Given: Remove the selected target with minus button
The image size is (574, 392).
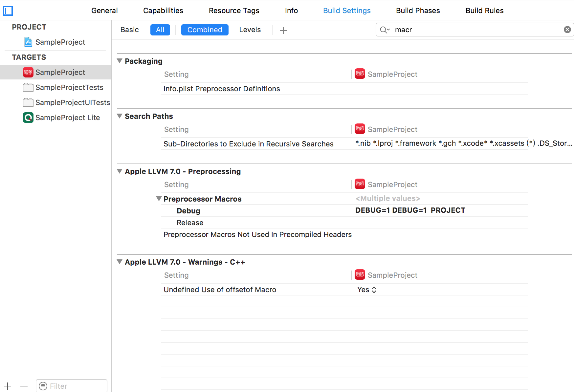Looking at the screenshot, I should [x=24, y=386].
